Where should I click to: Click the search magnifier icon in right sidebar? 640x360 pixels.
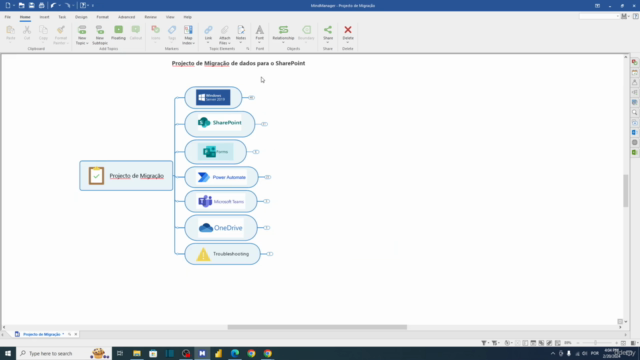[635, 112]
